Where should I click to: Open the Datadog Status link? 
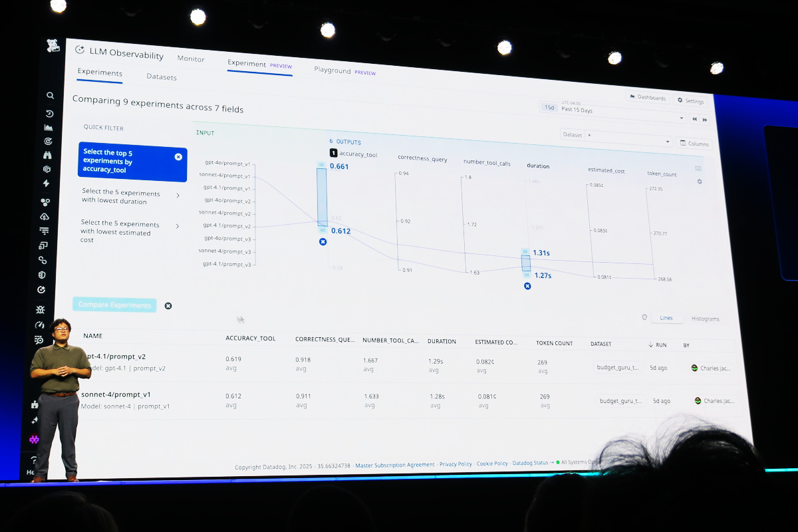click(531, 463)
